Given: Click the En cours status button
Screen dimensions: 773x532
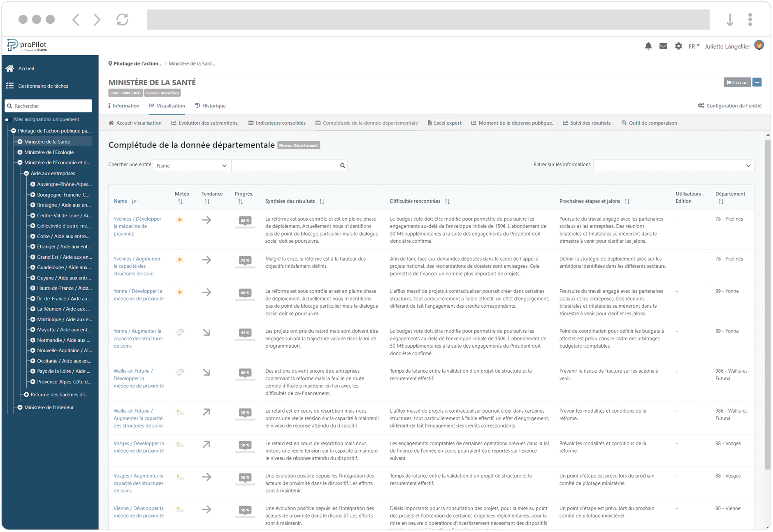Looking at the screenshot, I should [737, 82].
